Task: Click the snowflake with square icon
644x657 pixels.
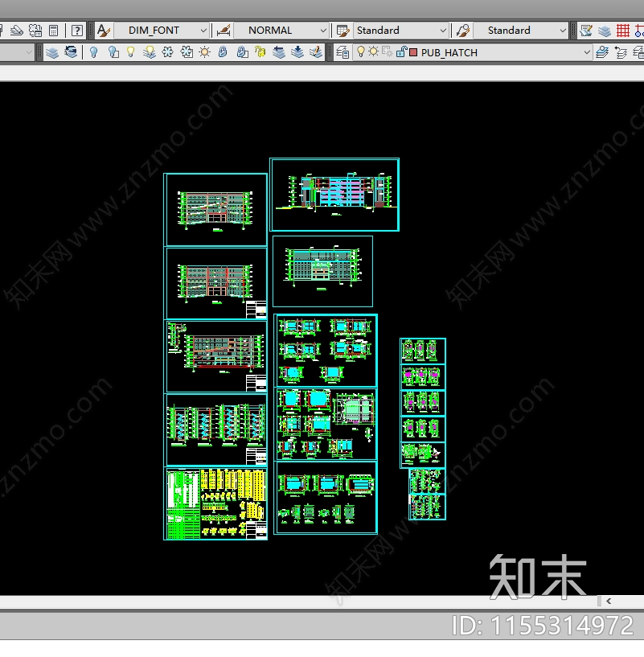Action: (187, 52)
